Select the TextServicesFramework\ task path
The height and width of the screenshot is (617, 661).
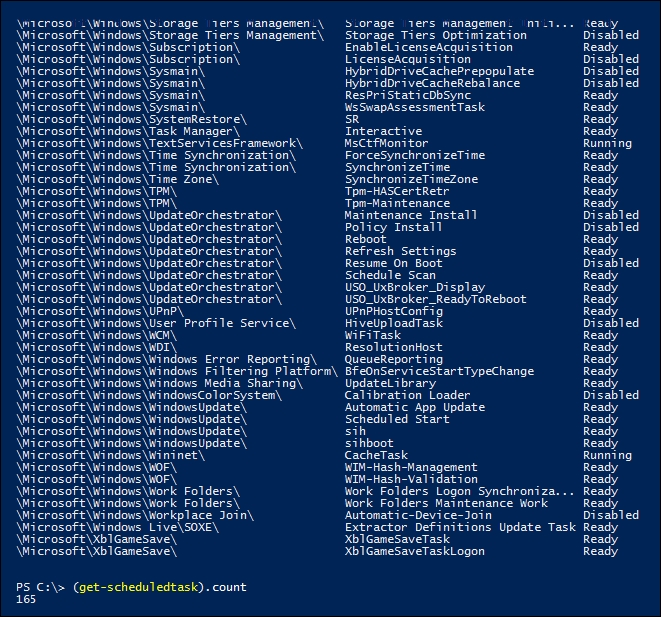(160, 143)
